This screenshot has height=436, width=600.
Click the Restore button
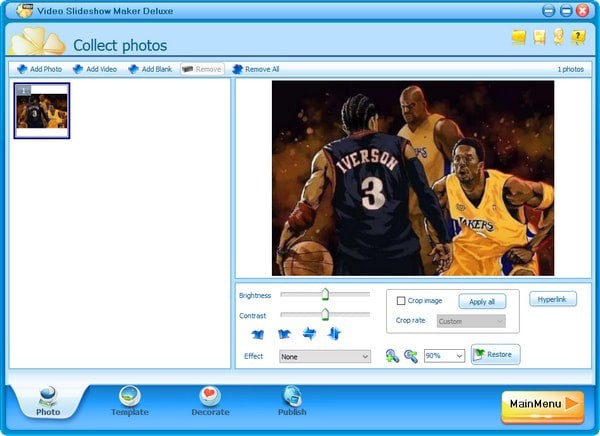pos(496,354)
